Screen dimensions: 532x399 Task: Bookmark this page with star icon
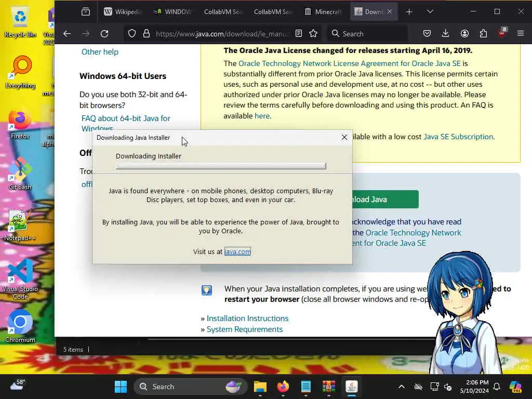pos(313,34)
